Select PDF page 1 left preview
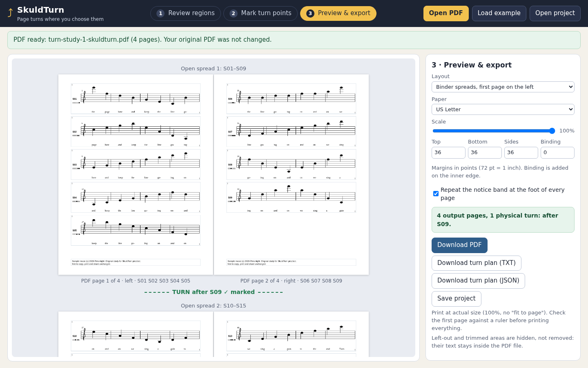 click(136, 175)
